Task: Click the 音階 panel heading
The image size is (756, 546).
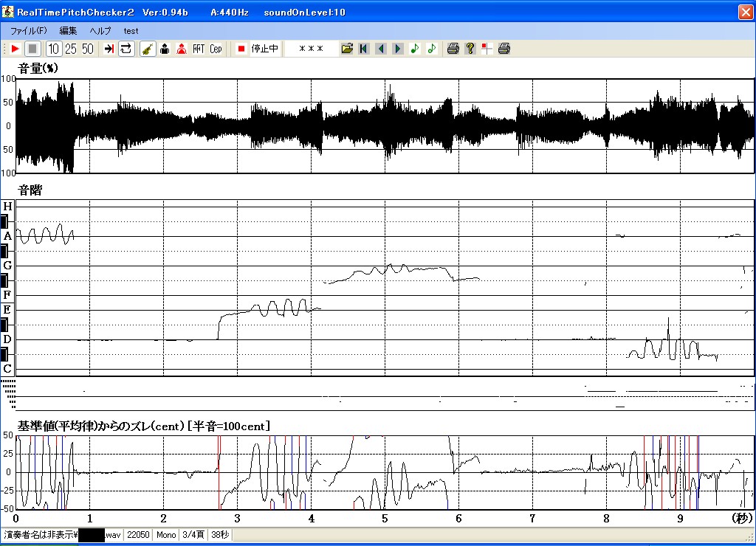Action: pos(30,190)
